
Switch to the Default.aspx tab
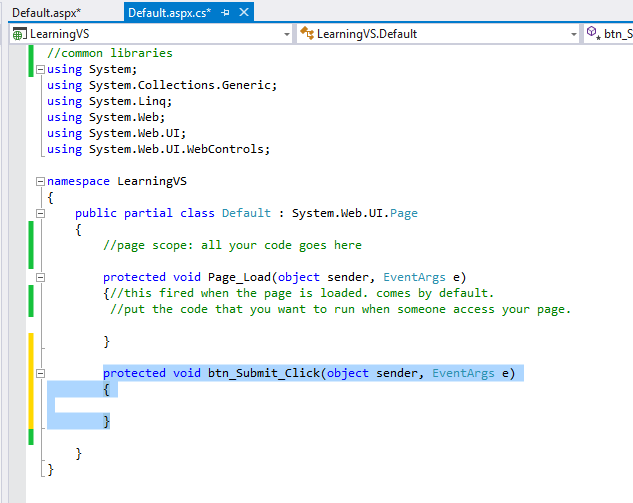pos(46,12)
